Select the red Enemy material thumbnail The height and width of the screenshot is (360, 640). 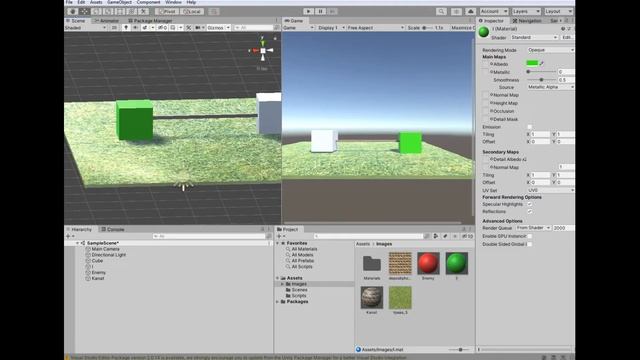tap(428, 263)
